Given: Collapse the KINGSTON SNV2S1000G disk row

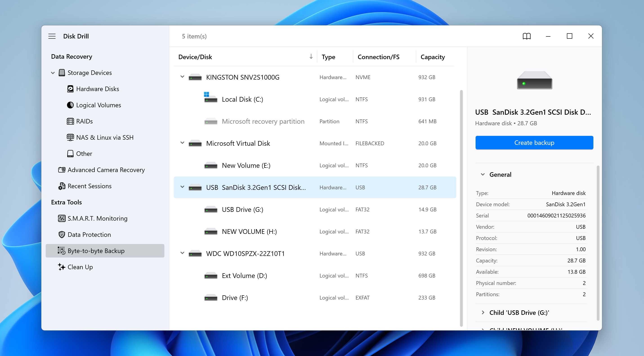Looking at the screenshot, I should click(182, 77).
